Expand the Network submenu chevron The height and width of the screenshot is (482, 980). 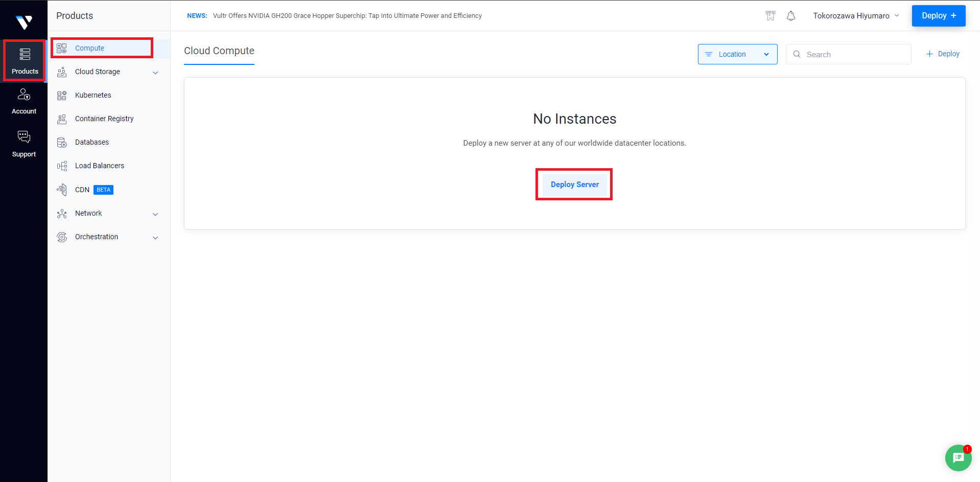coord(155,214)
